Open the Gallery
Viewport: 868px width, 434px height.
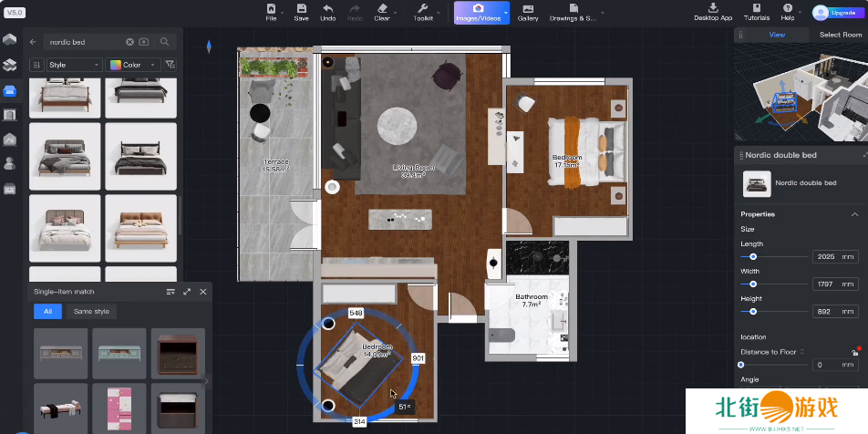[528, 12]
